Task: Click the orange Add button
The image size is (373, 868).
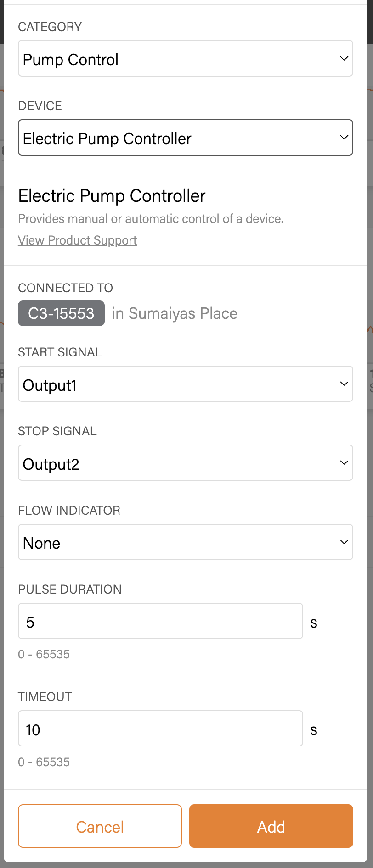Action: [x=271, y=826]
